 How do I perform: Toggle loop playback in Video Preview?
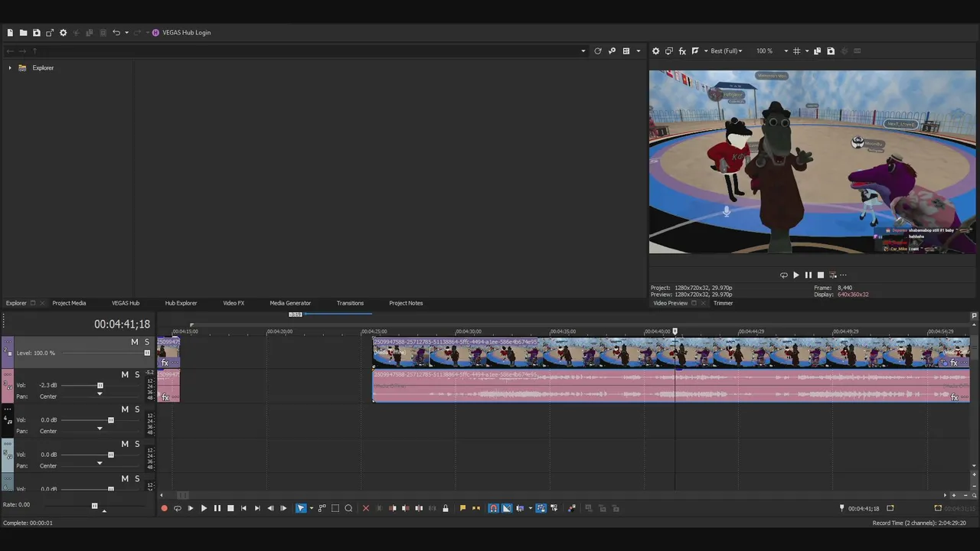[x=783, y=275]
